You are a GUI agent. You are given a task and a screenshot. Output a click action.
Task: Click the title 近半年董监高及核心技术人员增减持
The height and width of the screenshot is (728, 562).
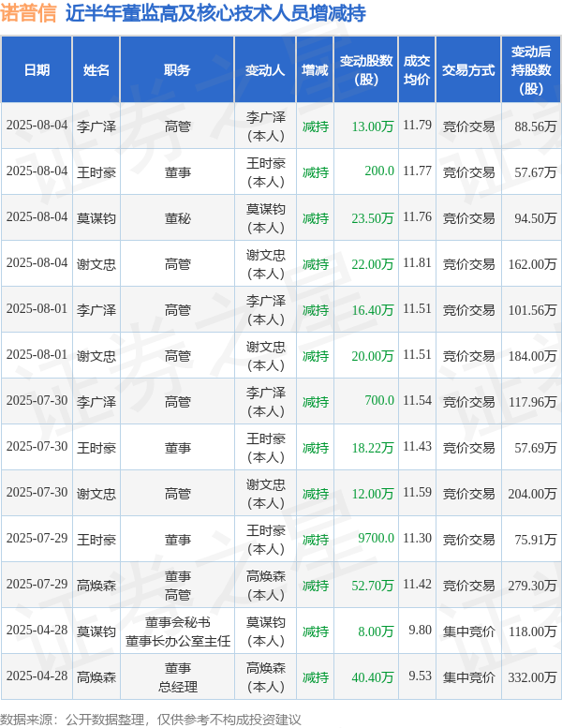(215, 13)
